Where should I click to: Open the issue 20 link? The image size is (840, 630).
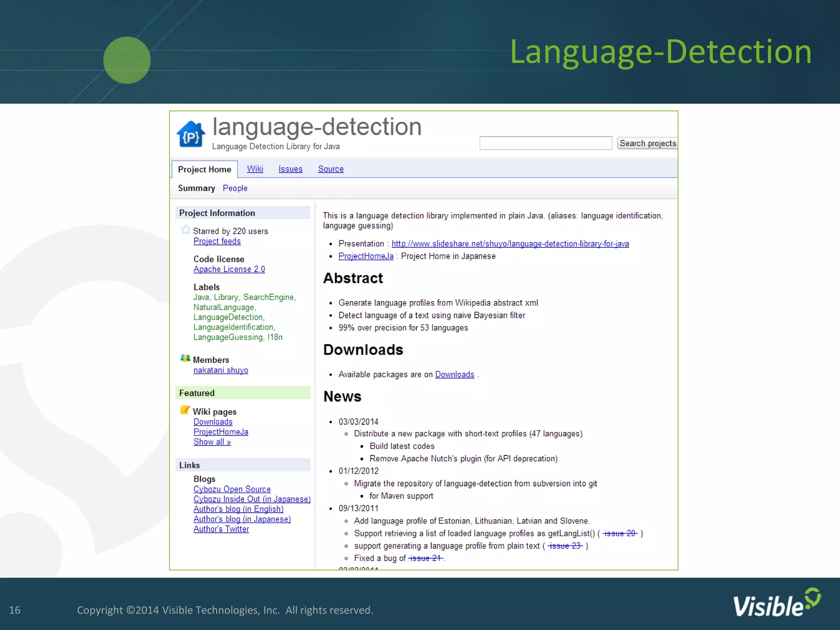pyautogui.click(x=620, y=533)
